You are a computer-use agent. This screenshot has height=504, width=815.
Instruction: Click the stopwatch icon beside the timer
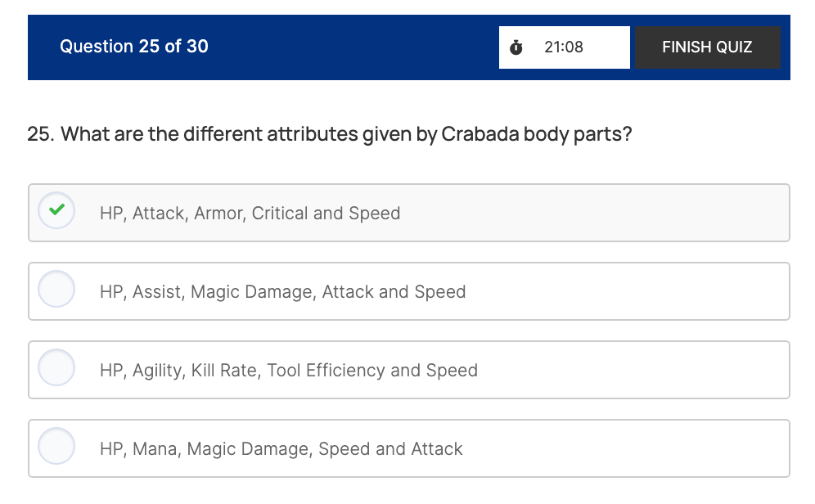[x=516, y=47]
